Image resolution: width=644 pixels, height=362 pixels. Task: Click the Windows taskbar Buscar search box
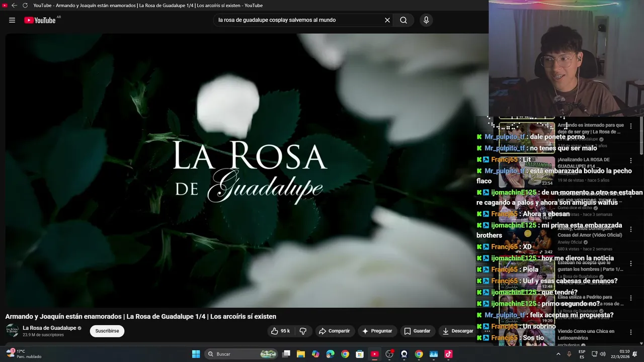[241, 354]
